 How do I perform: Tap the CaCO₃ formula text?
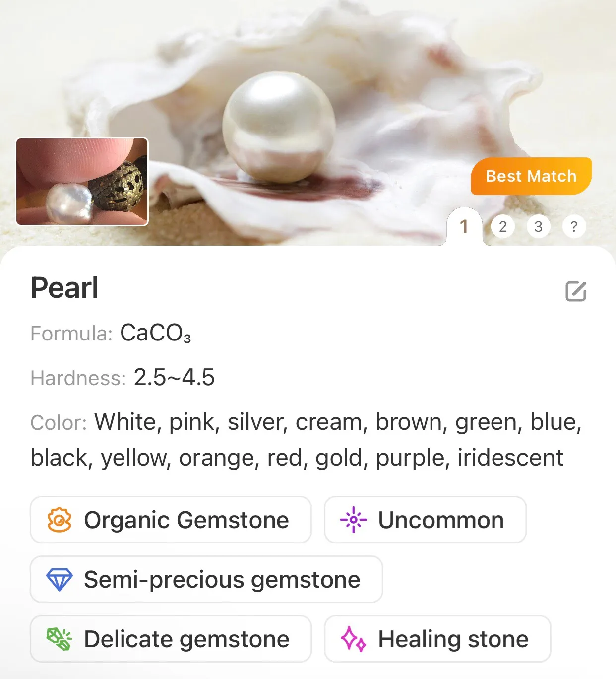pos(156,333)
